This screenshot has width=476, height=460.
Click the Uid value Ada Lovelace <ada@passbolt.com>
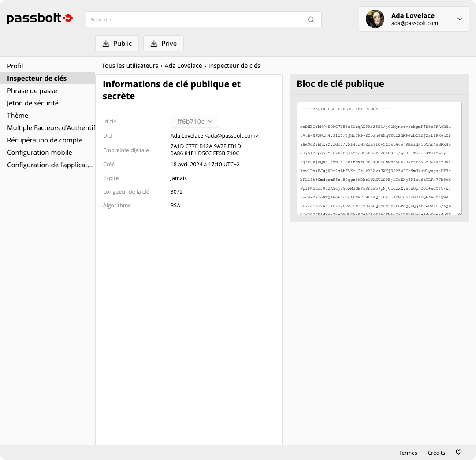click(214, 135)
